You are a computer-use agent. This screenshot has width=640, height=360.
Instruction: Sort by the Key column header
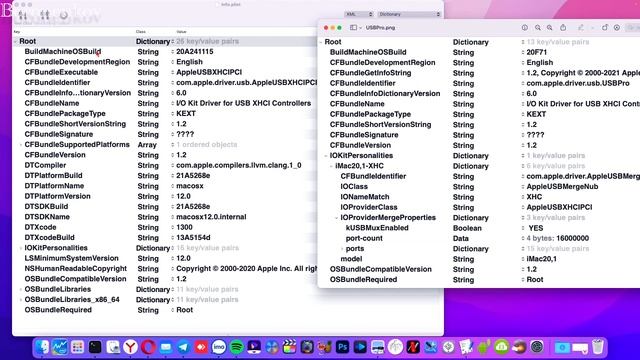tap(17, 31)
